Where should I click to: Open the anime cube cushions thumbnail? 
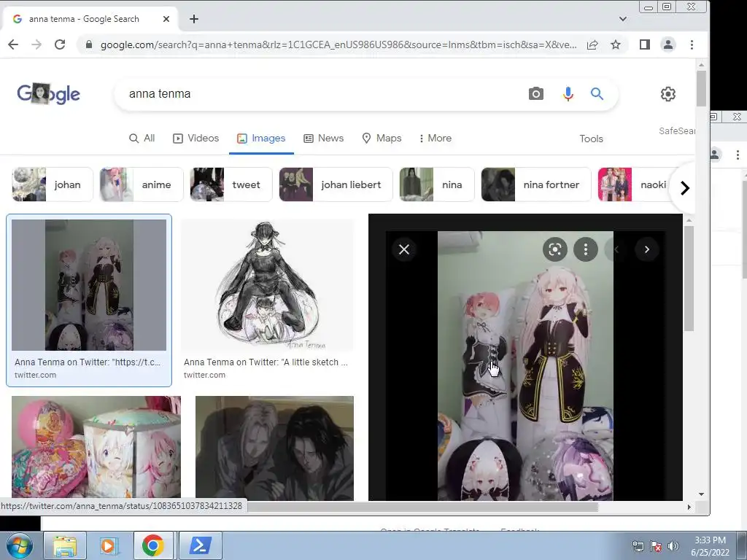(96, 448)
